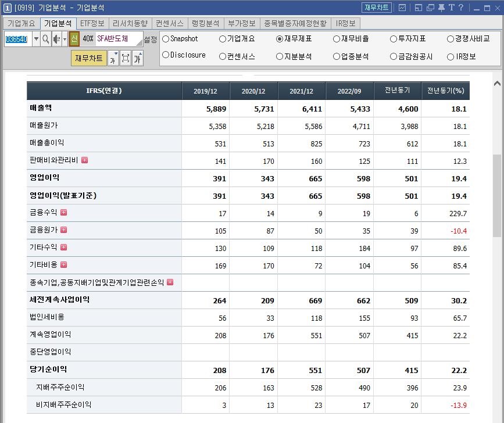This screenshot has height=423, width=504.
Task: Click the 매출액 row label
Action: pos(41,108)
